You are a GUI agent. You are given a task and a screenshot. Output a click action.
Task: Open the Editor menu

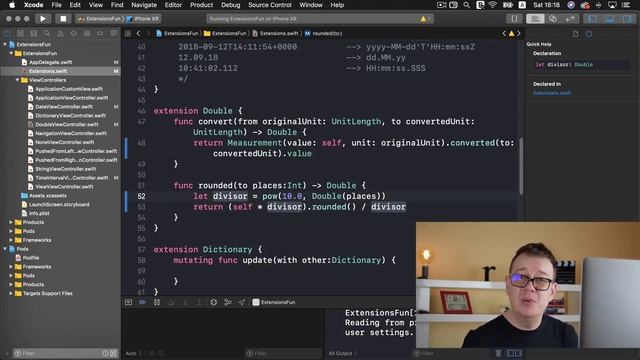[x=173, y=5]
